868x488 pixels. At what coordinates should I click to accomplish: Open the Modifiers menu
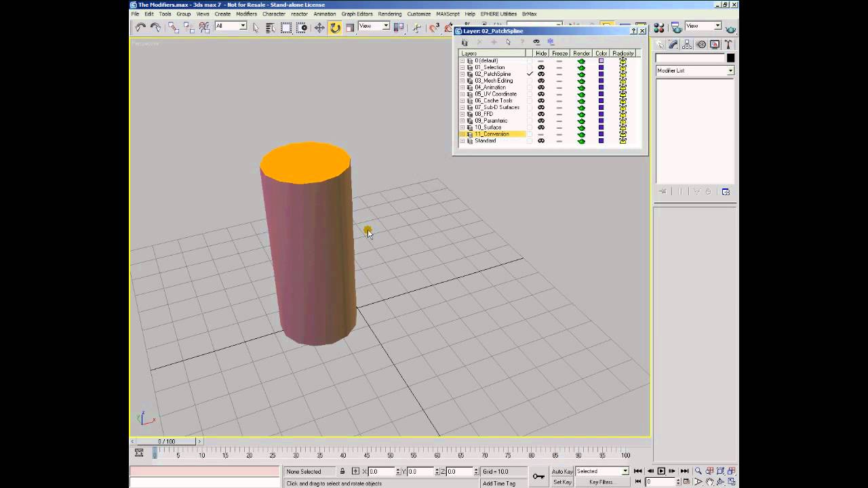[x=246, y=14]
